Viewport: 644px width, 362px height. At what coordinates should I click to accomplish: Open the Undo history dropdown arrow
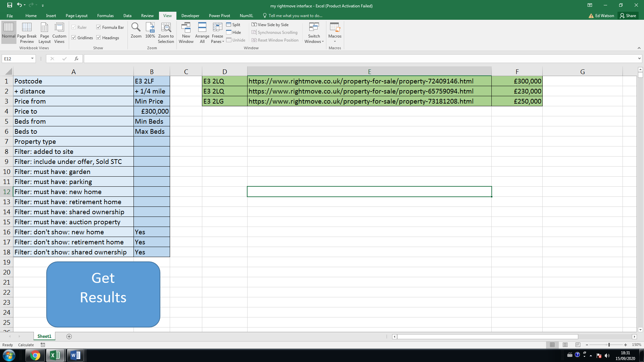click(25, 5)
